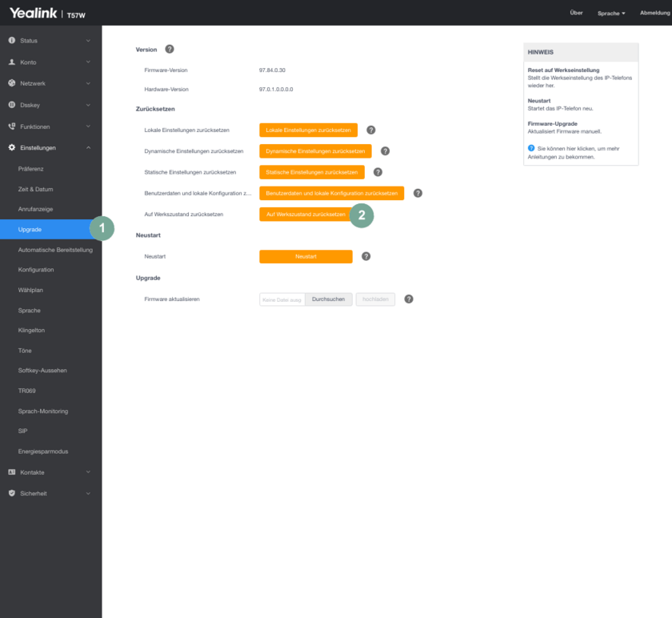Open Automatische Bereitstellung page

tap(55, 250)
